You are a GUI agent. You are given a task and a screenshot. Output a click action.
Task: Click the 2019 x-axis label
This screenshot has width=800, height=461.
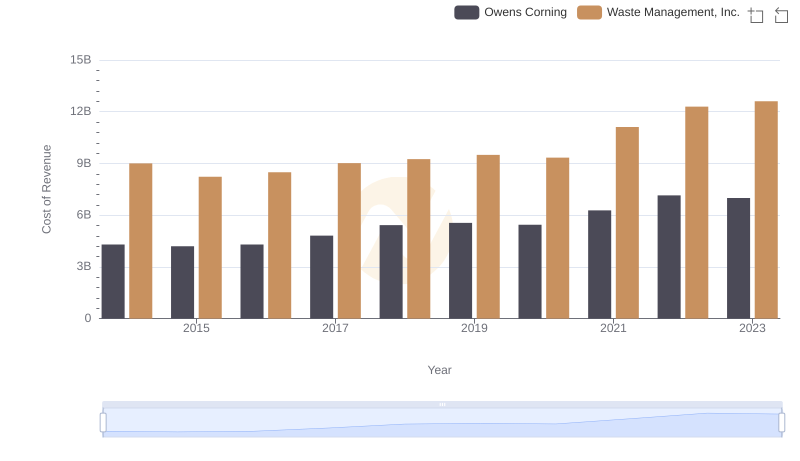tap(474, 328)
